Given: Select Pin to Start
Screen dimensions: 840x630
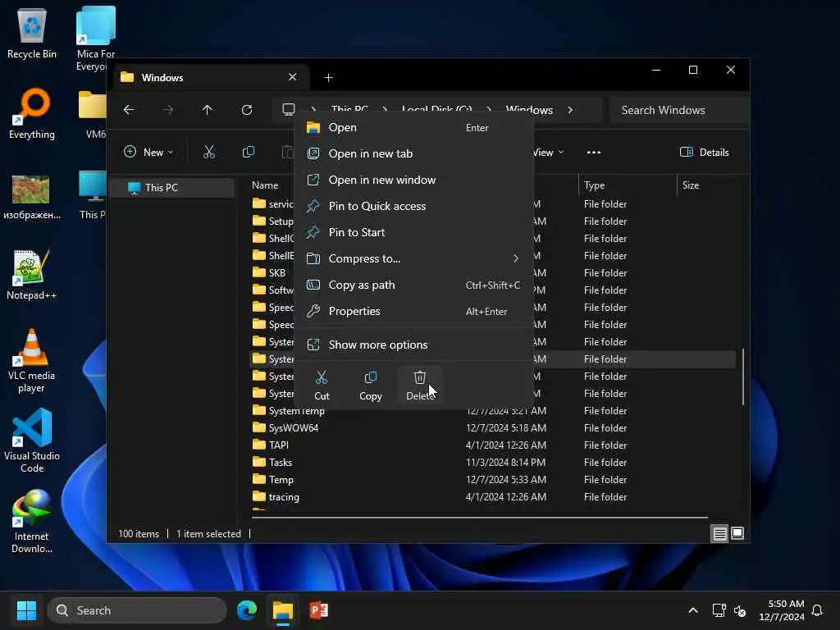Looking at the screenshot, I should [413, 232].
